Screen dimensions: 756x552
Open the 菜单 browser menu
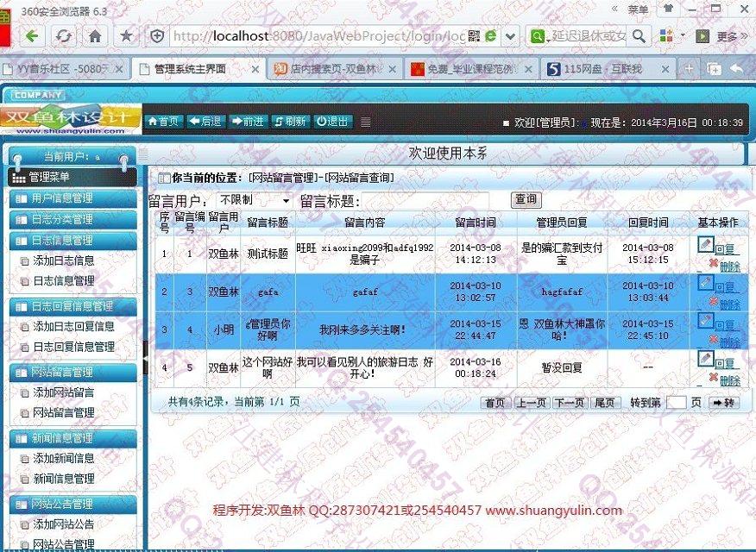[x=638, y=9]
